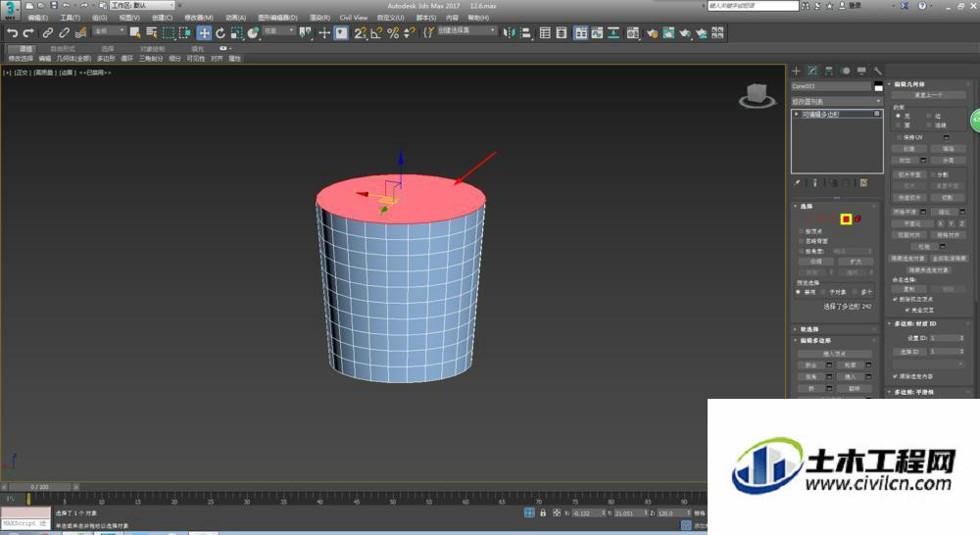Viewport: 980px width, 535px height.
Task: Enable the 忽略背面 checkbox
Action: tap(801, 241)
